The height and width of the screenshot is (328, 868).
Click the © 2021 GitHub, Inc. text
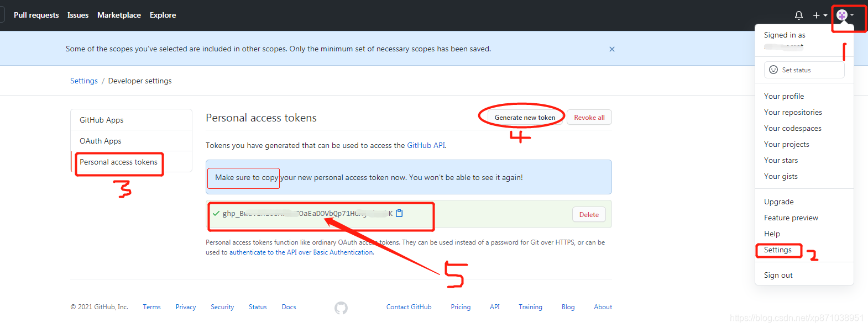[x=100, y=307]
